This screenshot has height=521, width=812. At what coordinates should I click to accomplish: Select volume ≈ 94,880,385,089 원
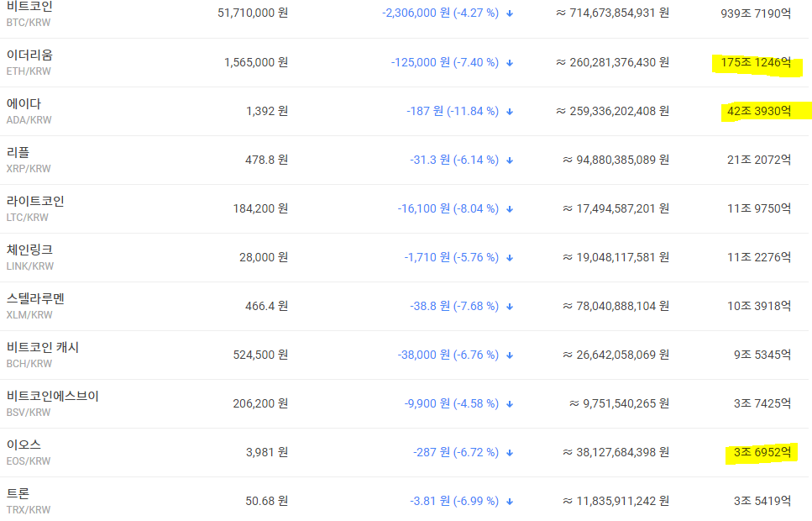[x=616, y=160]
